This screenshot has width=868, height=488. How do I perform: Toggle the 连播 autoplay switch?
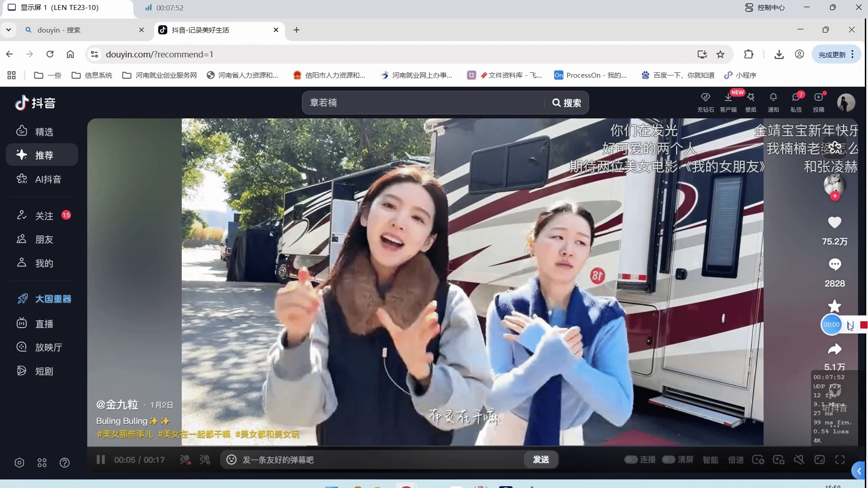[631, 460]
